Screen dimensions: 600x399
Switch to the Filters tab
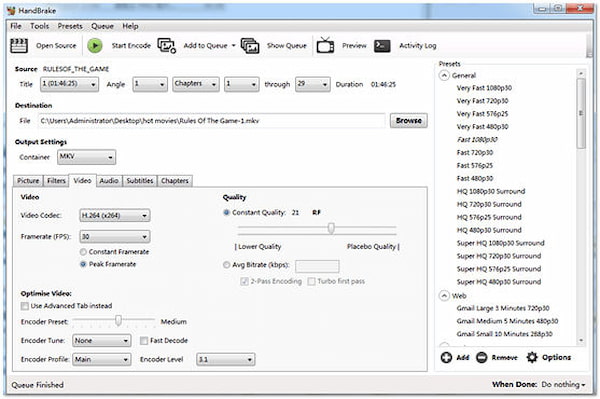(56, 181)
